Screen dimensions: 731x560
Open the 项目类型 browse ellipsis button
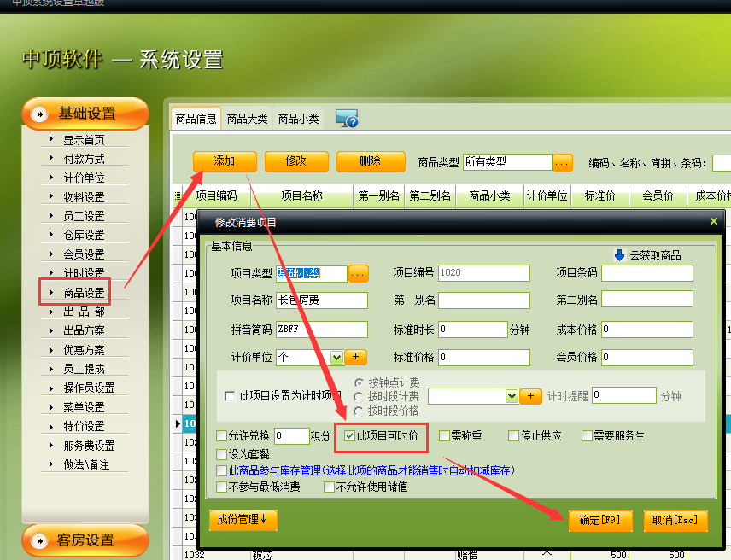coord(358,273)
